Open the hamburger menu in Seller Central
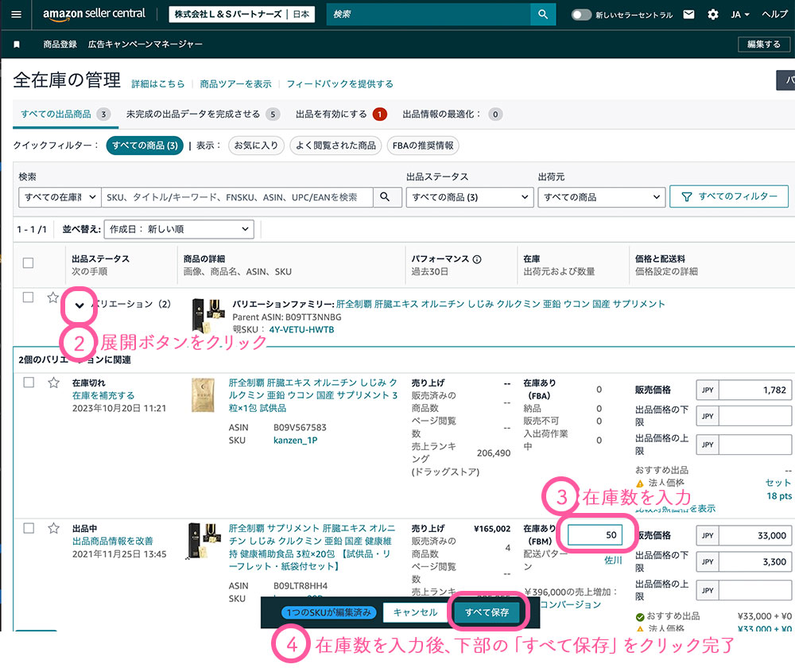795x672 pixels. click(x=17, y=14)
